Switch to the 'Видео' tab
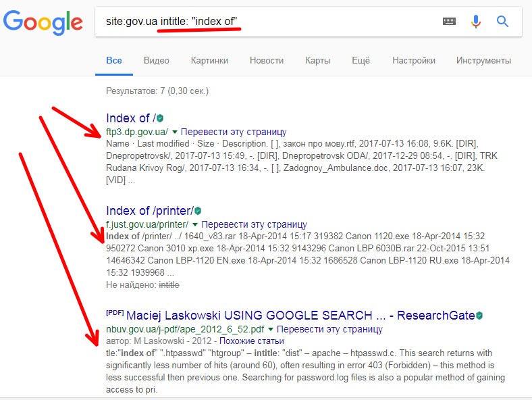532x400 pixels. click(x=156, y=61)
